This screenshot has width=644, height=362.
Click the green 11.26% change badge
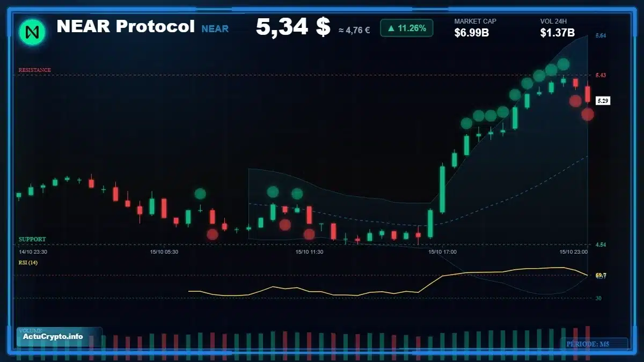click(407, 28)
